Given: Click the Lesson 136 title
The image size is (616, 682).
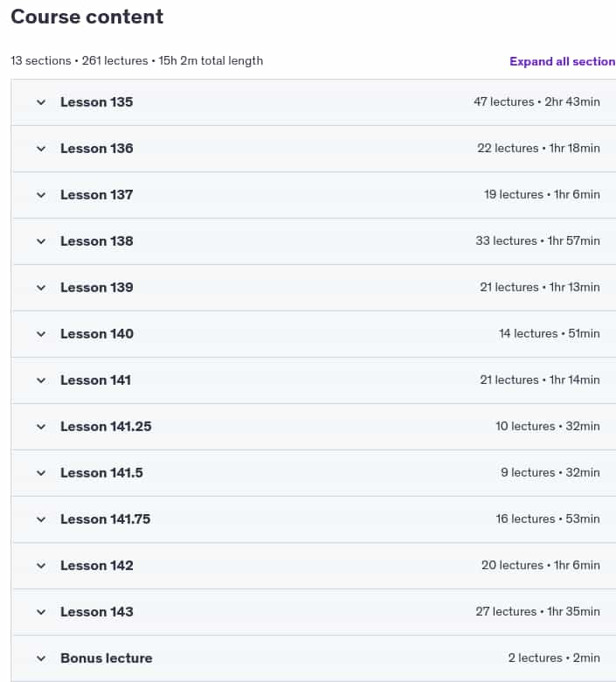Looking at the screenshot, I should coord(96,149).
